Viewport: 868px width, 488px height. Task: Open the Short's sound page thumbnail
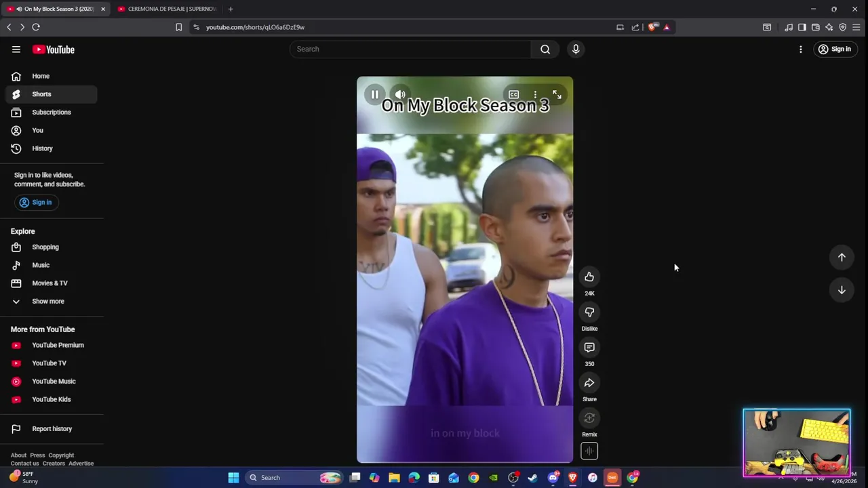[x=589, y=451]
